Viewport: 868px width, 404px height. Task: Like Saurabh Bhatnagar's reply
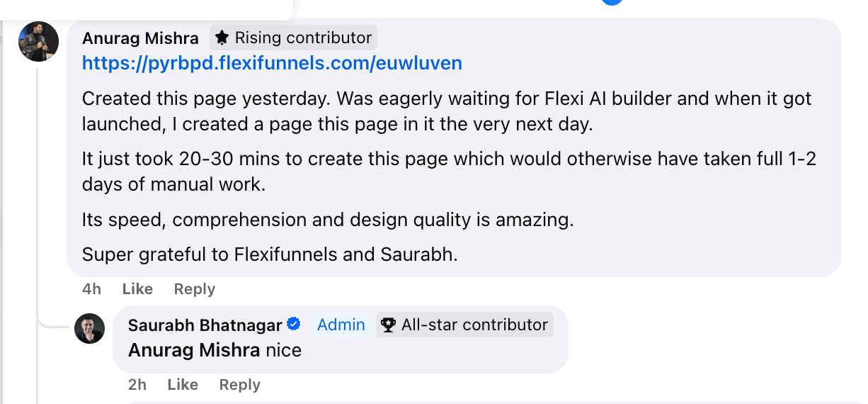183,385
